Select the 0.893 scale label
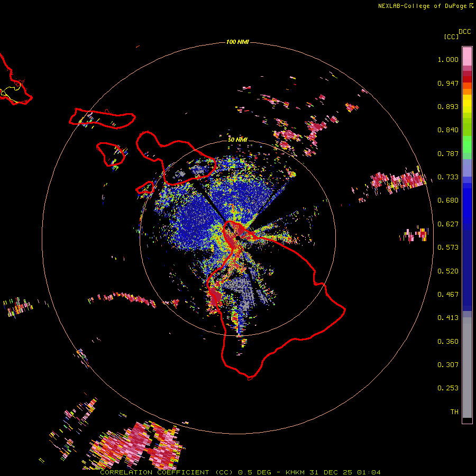Viewport: 476px width, 476px height. (x=448, y=106)
